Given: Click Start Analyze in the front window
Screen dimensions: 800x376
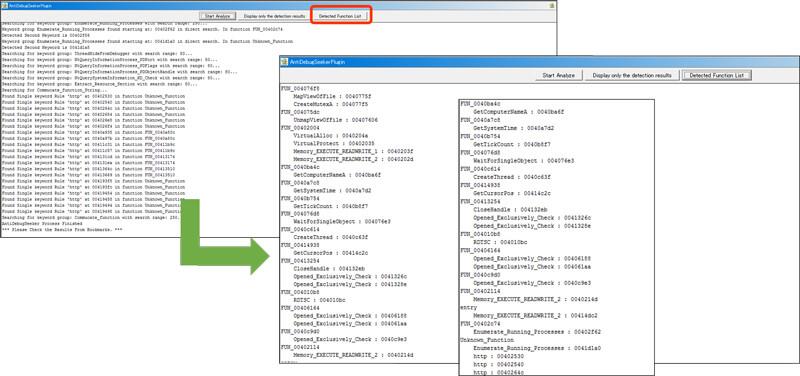Looking at the screenshot, I should click(559, 76).
